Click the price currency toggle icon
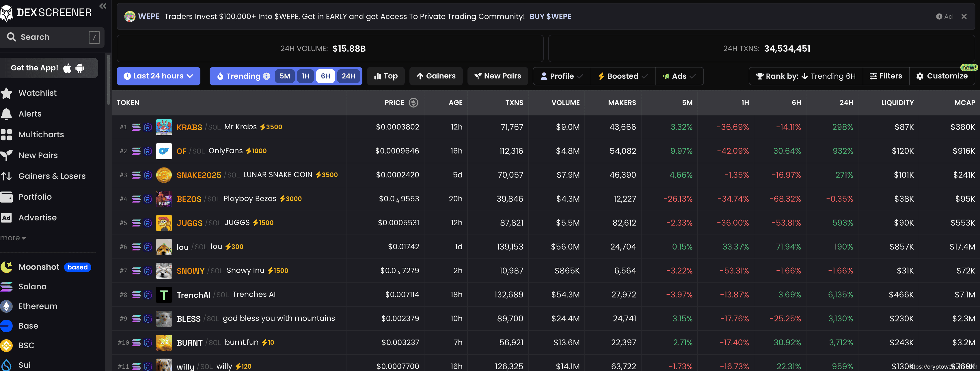This screenshot has width=980, height=371. coord(413,103)
